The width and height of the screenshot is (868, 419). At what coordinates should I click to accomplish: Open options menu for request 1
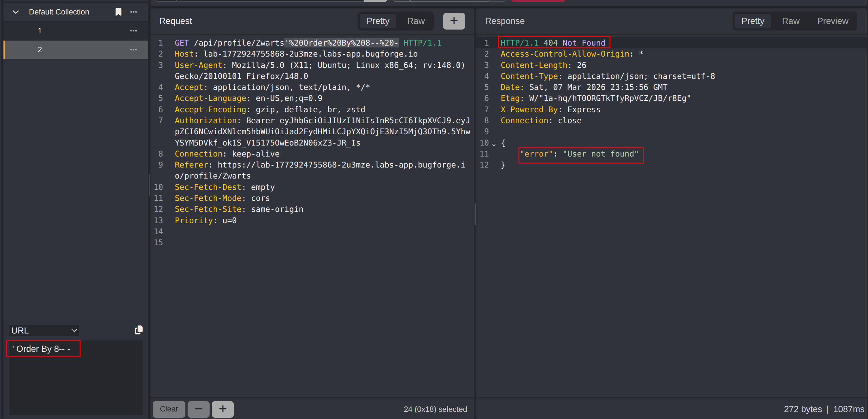coord(134,31)
